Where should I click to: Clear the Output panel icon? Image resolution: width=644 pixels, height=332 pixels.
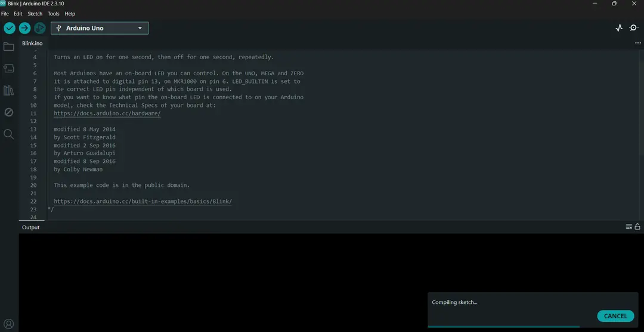click(x=629, y=227)
